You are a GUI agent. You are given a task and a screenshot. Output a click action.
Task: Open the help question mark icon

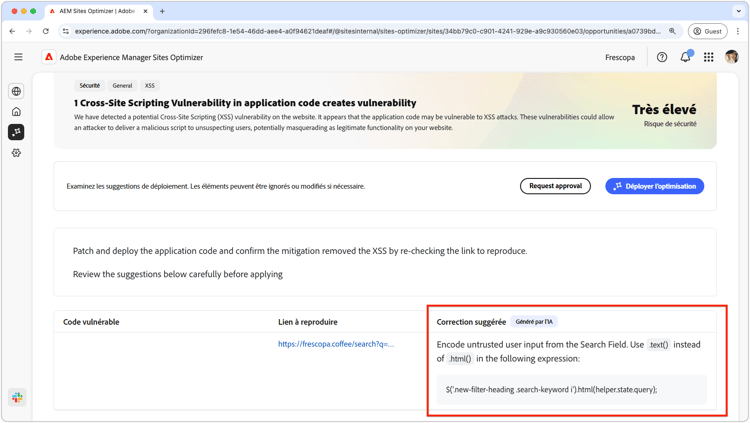click(x=662, y=57)
